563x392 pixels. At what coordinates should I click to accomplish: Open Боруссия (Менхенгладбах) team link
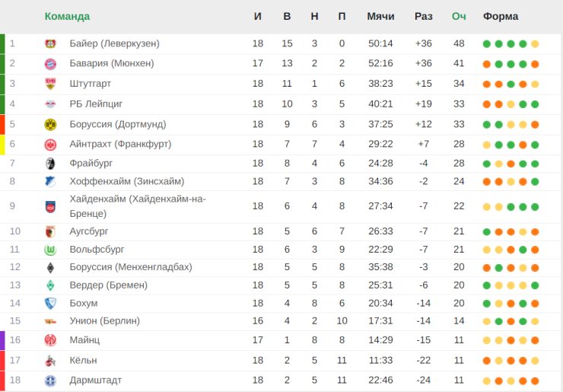pos(131,267)
